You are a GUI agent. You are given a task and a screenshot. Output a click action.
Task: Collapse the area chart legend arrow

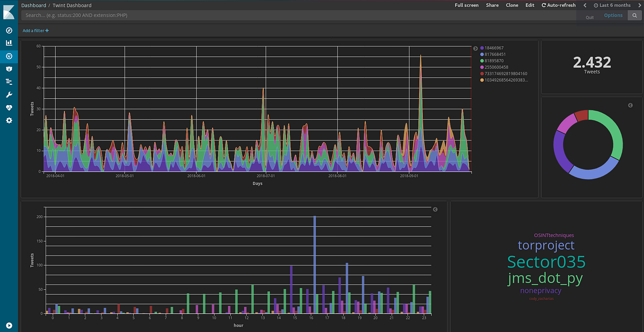(475, 48)
